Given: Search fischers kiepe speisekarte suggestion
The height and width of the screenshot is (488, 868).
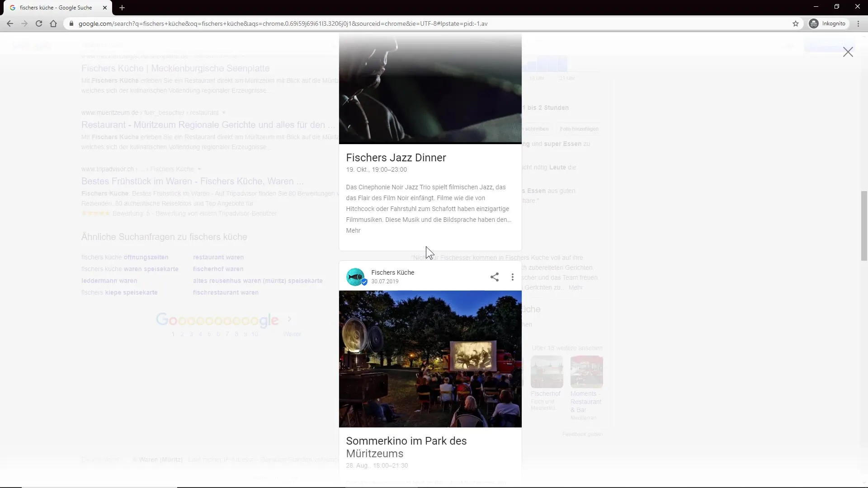Looking at the screenshot, I should coord(119,292).
